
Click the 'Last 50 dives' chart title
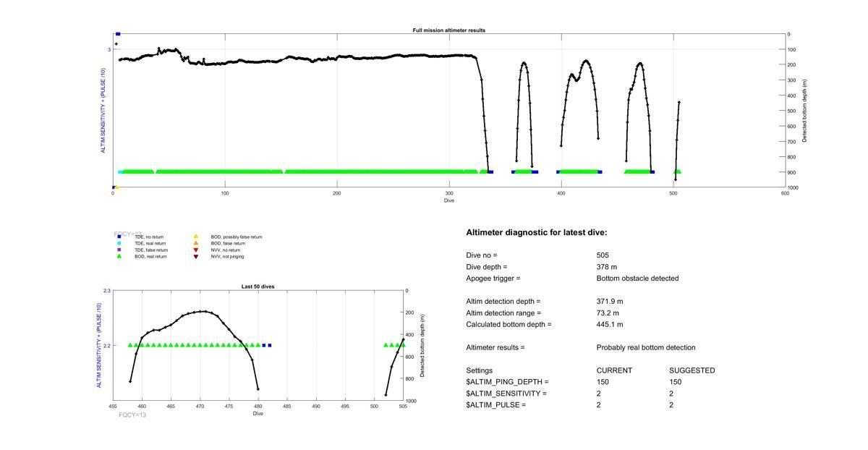[x=258, y=286]
